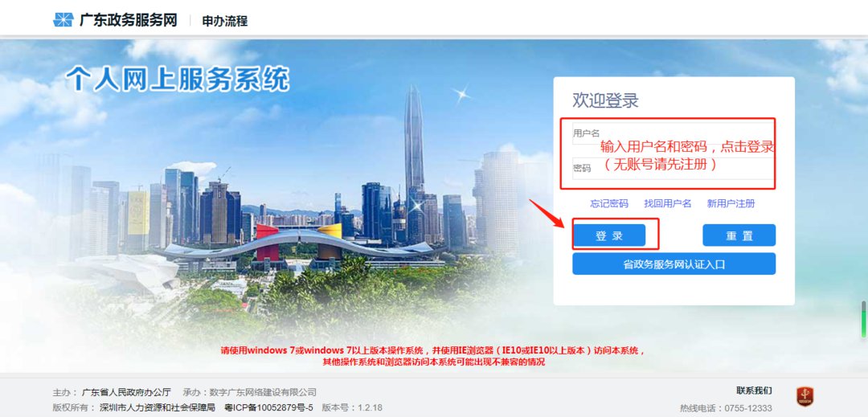Click 数字广东网络建设有限公司 in the footer
Viewport: 868px width, 417px height.
(263, 393)
